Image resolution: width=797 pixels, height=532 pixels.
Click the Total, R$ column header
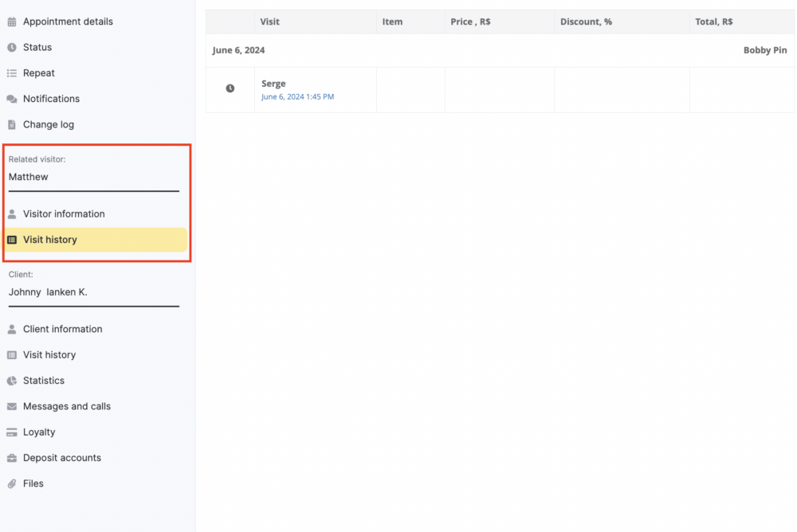[714, 22]
